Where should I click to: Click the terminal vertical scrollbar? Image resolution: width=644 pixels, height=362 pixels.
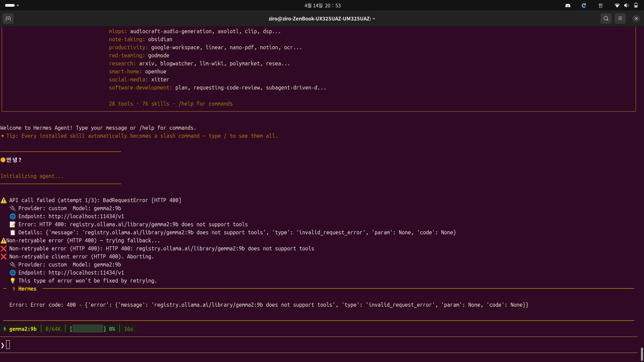pyautogui.click(x=642, y=354)
